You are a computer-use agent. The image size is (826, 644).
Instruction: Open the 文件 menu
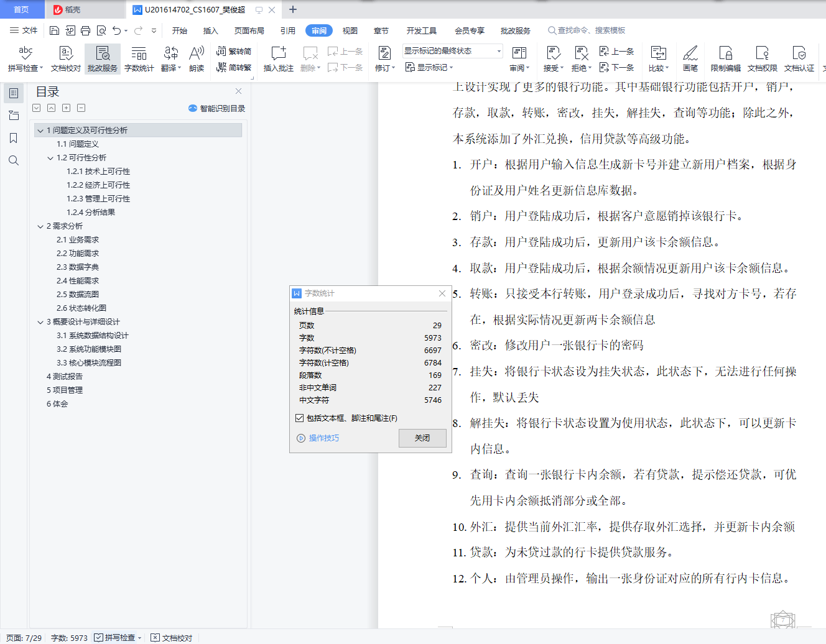[24, 30]
